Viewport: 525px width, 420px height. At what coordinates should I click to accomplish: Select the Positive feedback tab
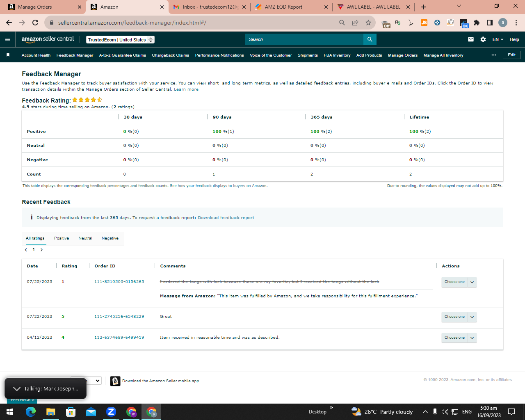(62, 238)
